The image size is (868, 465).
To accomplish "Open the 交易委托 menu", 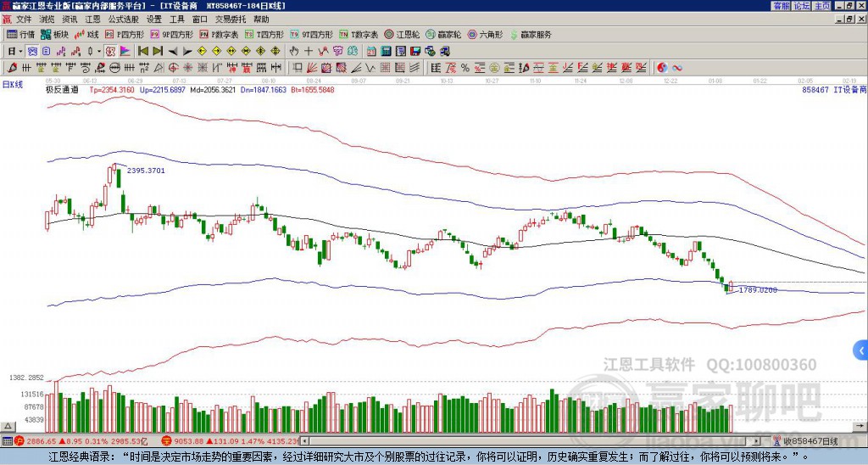I will tap(231, 20).
